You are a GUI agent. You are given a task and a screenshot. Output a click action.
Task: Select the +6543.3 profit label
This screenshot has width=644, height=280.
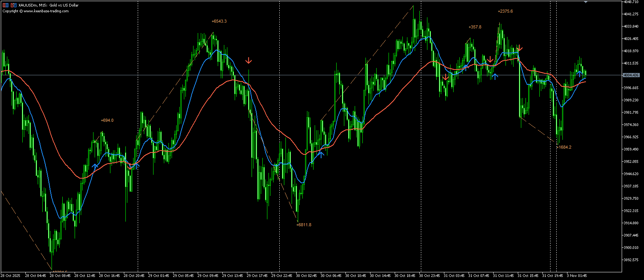(x=219, y=21)
